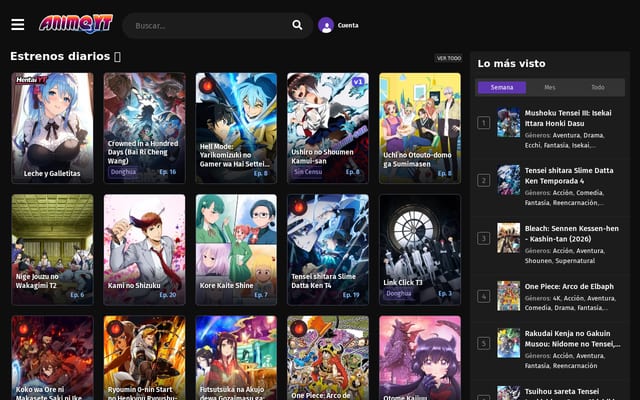This screenshot has height=400, width=640.
Task: Click Rakudai Kenja ranking thumbnail
Action: coord(509,343)
